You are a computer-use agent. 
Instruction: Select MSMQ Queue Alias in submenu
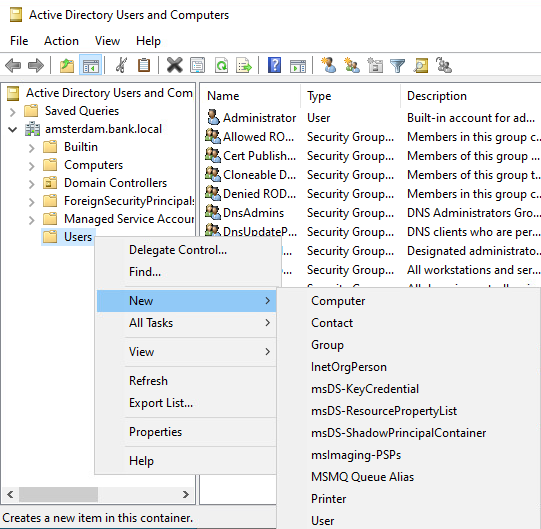(409, 477)
